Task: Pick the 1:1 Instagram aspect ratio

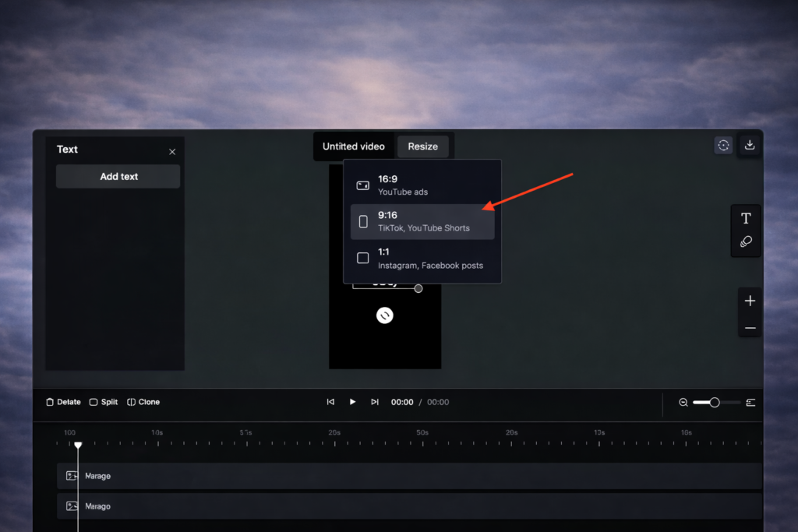Action: pos(422,259)
